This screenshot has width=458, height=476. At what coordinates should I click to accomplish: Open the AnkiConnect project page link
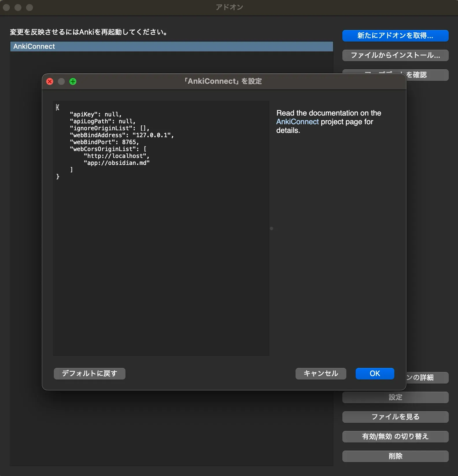click(x=297, y=122)
